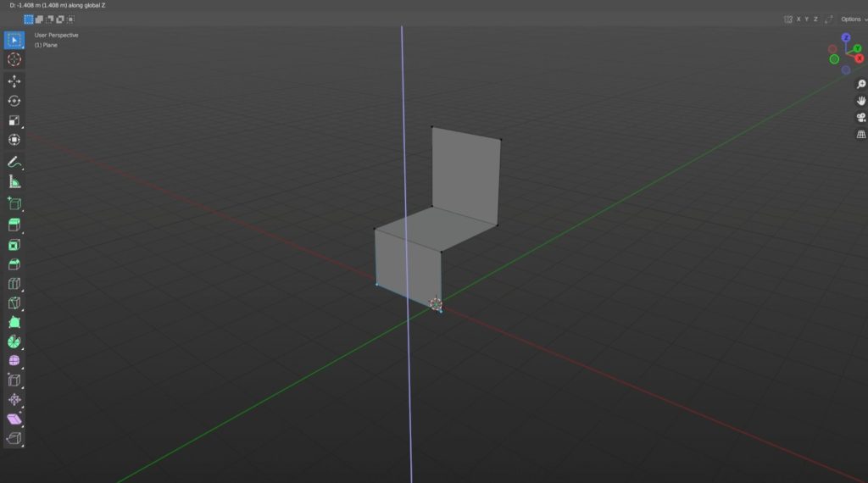Click the zoom viewport button
Screen dimensions: 868x483
tap(861, 84)
